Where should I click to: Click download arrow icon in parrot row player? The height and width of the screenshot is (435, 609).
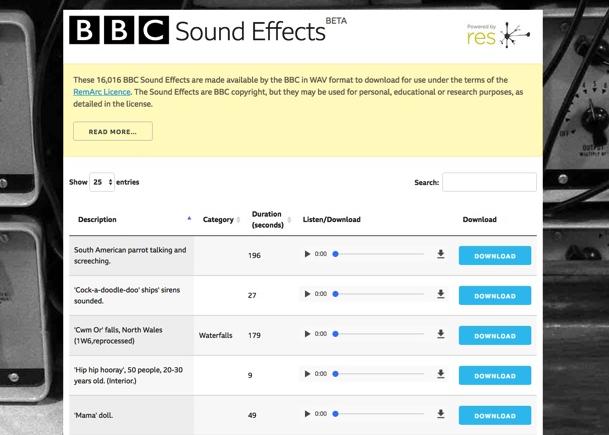(440, 254)
